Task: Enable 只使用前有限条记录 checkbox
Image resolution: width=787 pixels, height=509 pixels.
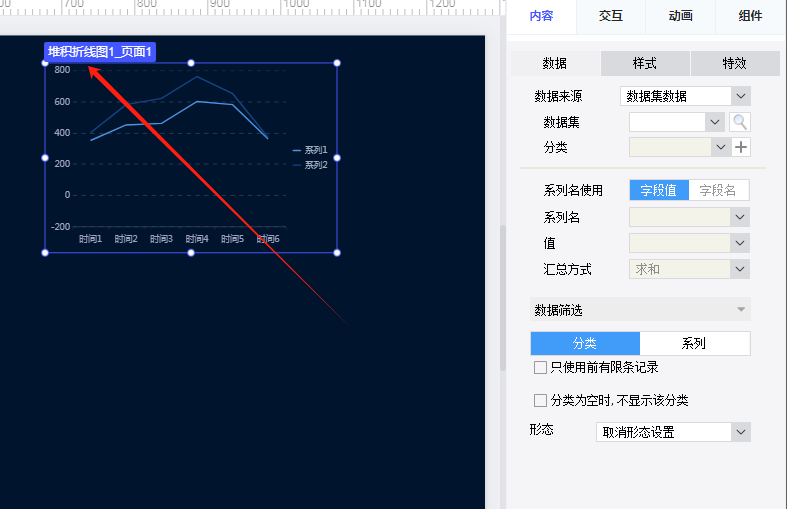Action: 541,367
